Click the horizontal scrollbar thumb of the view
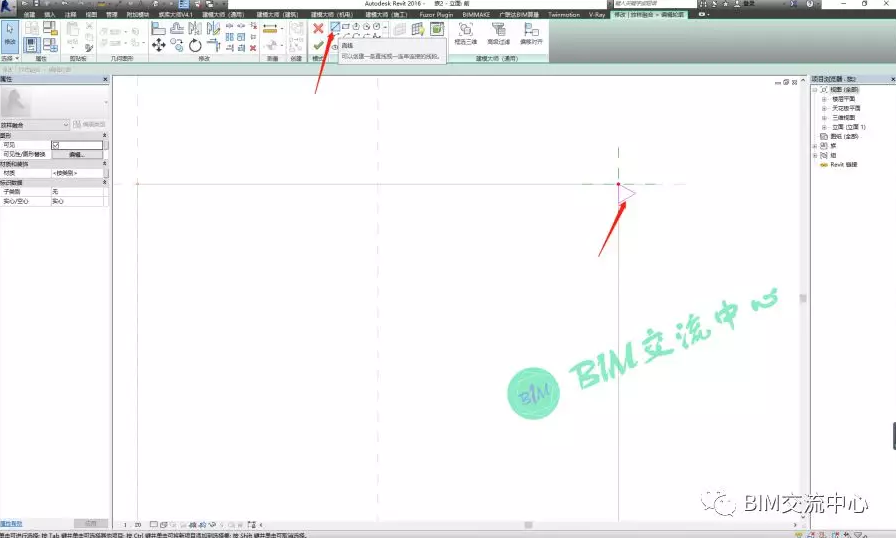This screenshot has height=538, width=896. (x=529, y=525)
